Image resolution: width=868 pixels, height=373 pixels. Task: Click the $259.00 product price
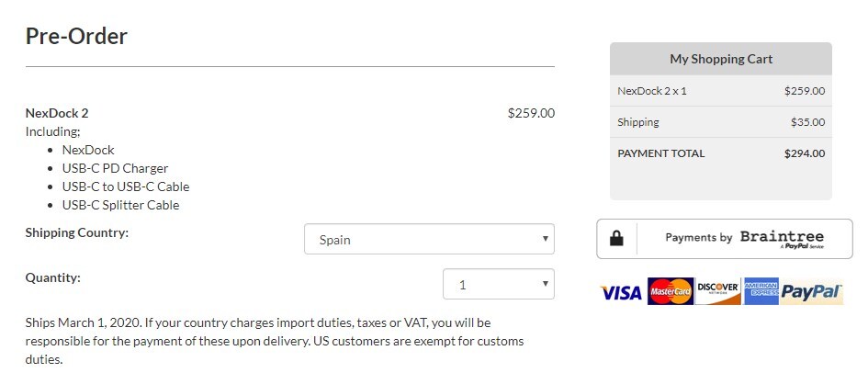click(x=531, y=113)
